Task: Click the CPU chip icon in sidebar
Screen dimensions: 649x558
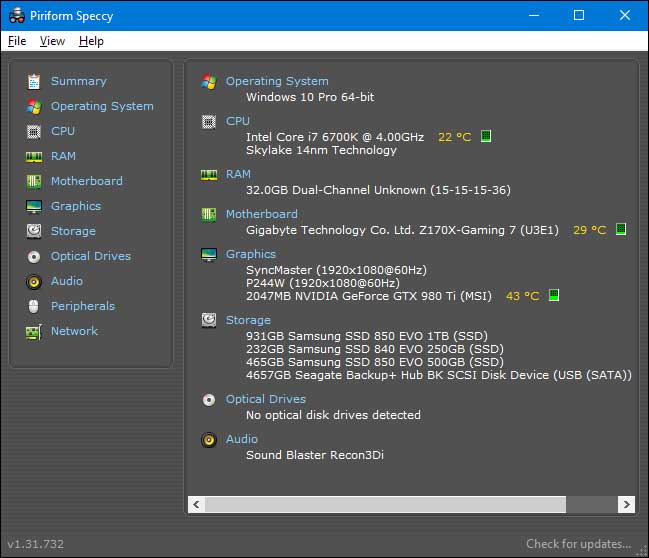Action: (x=34, y=132)
